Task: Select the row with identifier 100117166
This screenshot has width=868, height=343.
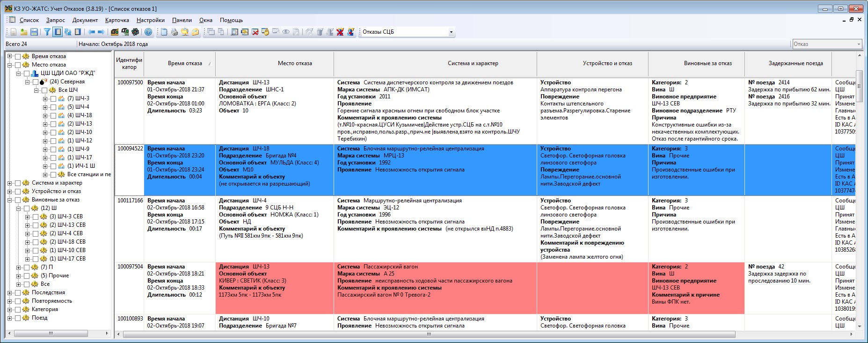Action: click(485, 229)
